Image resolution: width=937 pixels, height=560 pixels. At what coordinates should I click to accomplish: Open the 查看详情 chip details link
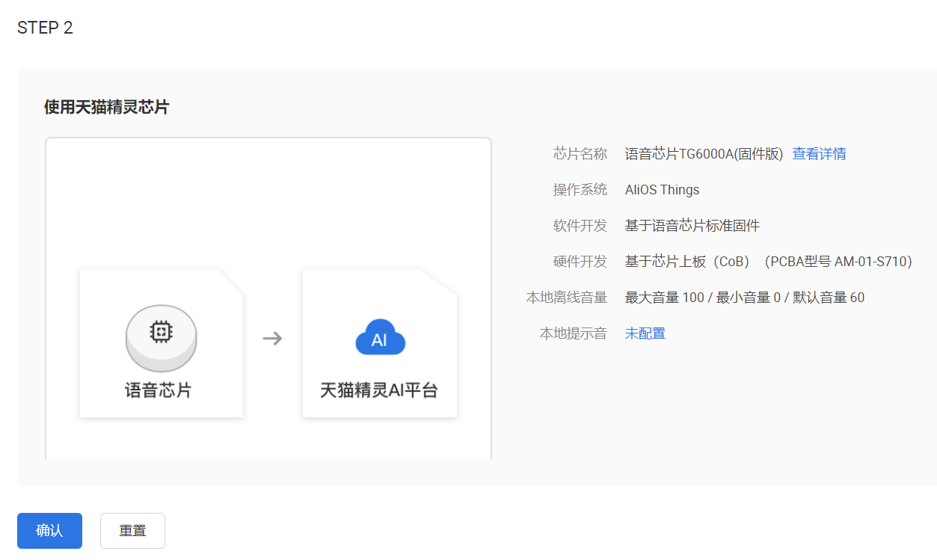click(819, 154)
